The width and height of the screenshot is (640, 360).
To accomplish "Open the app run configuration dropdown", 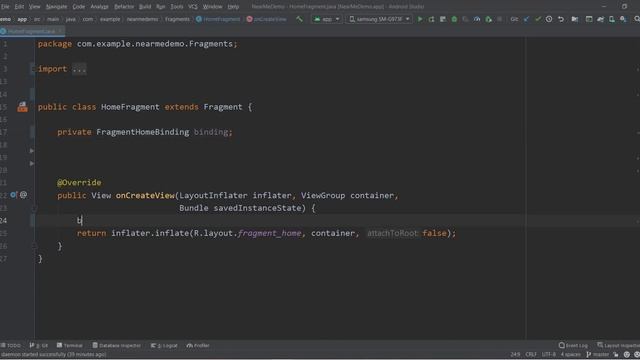I will point(327,19).
